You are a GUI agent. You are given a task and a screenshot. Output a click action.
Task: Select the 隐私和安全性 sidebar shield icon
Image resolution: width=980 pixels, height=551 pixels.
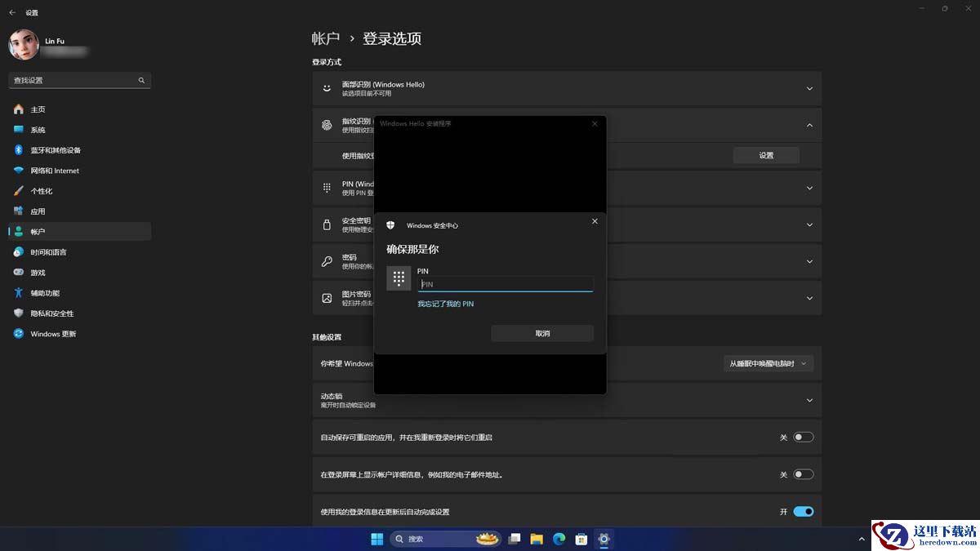tap(19, 313)
